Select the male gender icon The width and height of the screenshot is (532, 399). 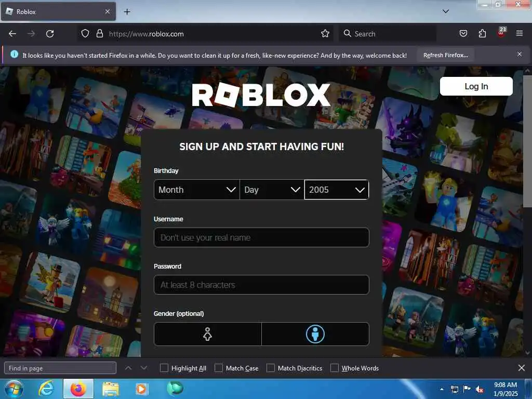(x=315, y=334)
